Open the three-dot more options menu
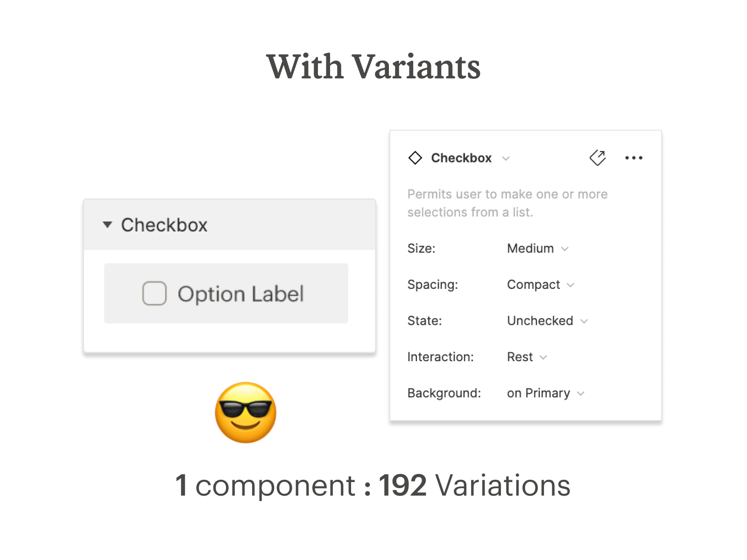 pyautogui.click(x=634, y=158)
